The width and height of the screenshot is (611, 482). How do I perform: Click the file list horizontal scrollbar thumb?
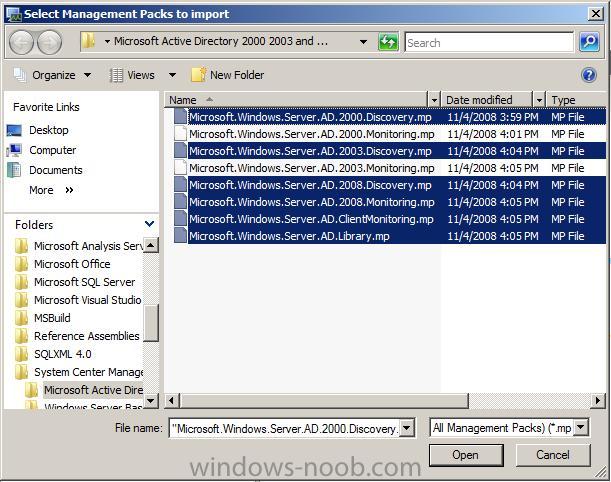coord(324,400)
